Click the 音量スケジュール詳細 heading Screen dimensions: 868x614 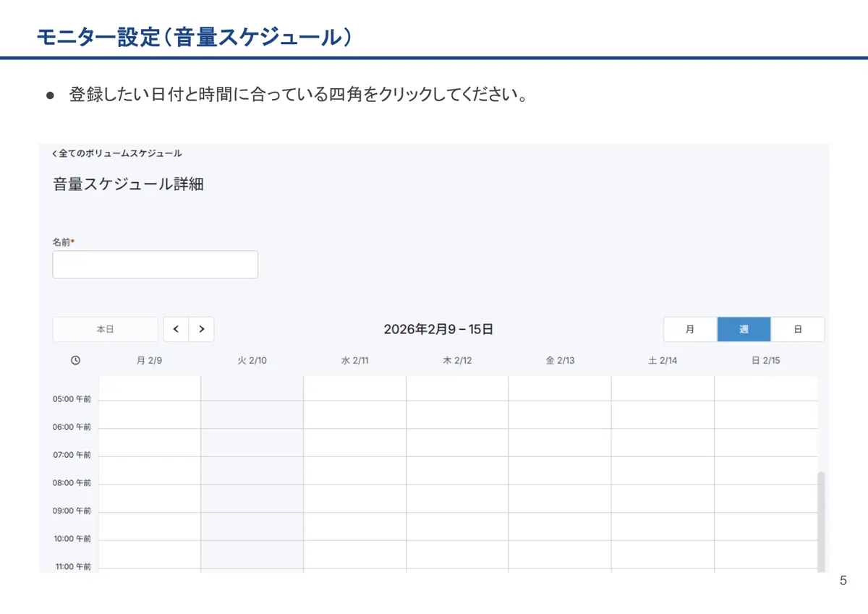coord(128,184)
